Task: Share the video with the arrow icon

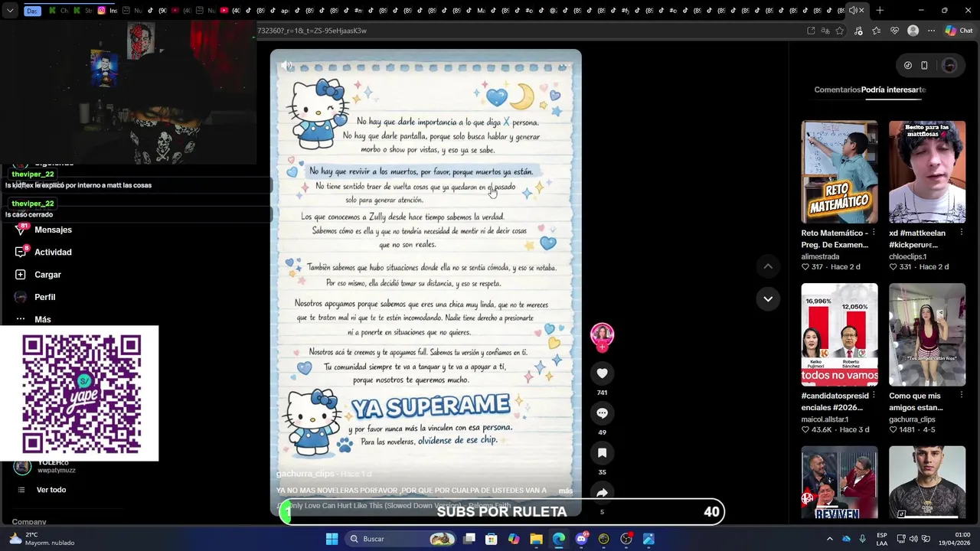Action: [x=602, y=493]
